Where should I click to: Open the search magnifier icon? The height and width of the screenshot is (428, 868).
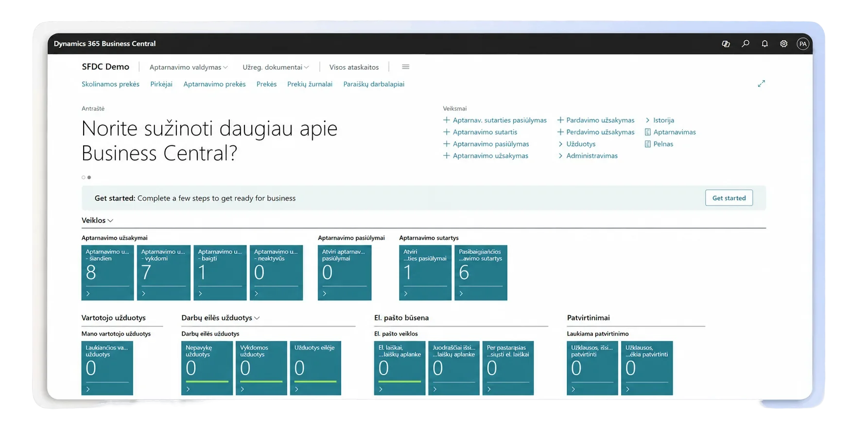coord(745,44)
